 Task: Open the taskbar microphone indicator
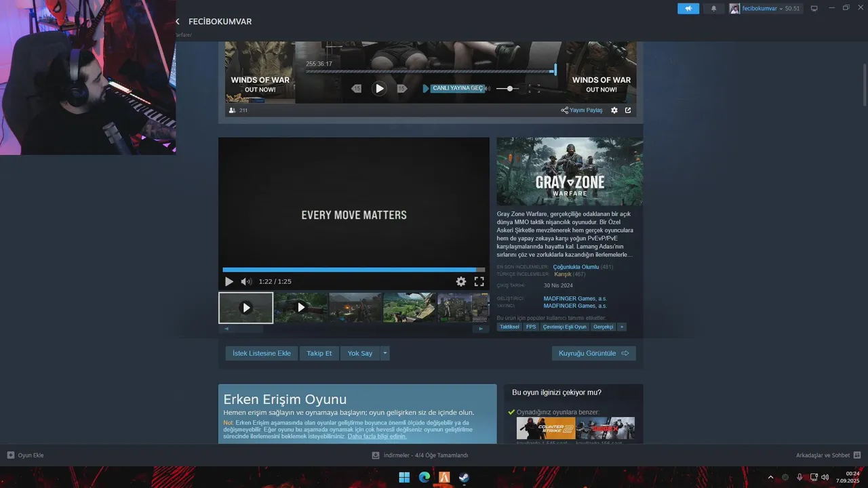coord(800,477)
